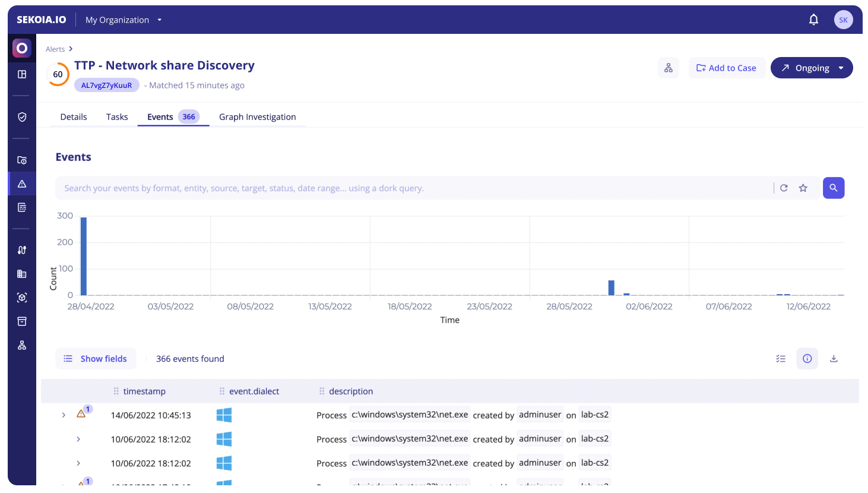Click the refresh search icon

tap(784, 188)
